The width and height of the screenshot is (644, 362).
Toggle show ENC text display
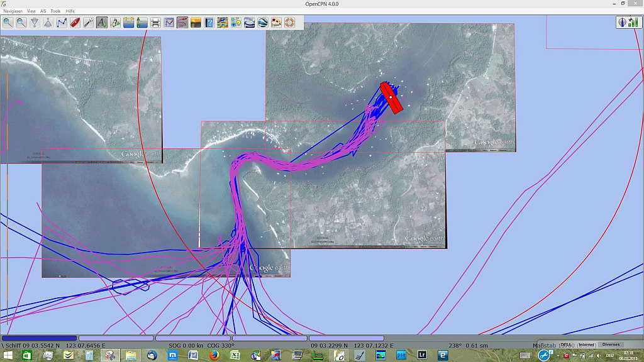click(x=102, y=23)
